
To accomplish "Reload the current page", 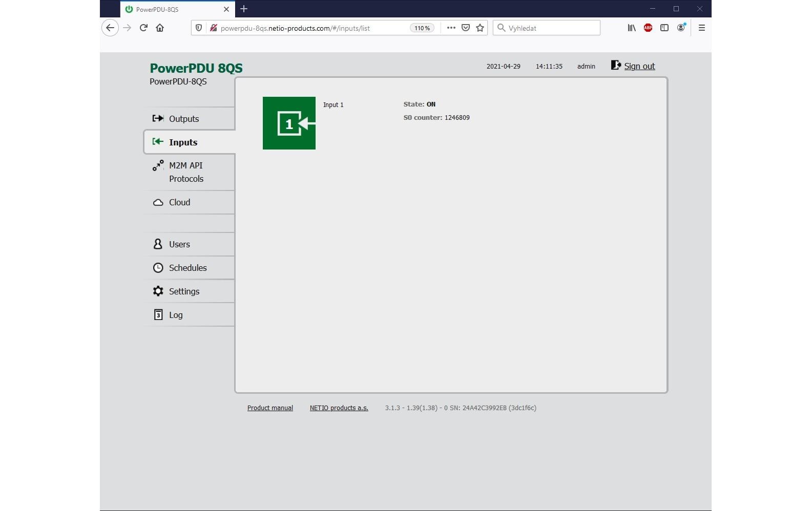I will pos(144,28).
